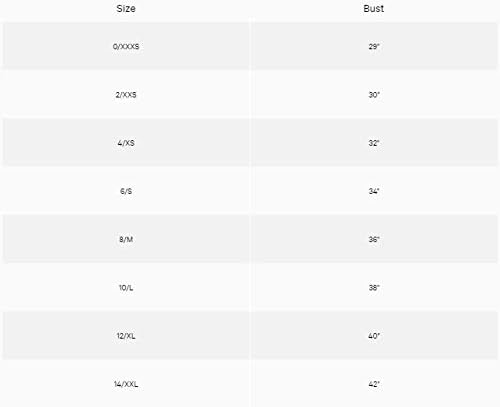Image resolution: width=500 pixels, height=407 pixels.
Task: Select the 14/XXL size cell
Action: point(126,384)
